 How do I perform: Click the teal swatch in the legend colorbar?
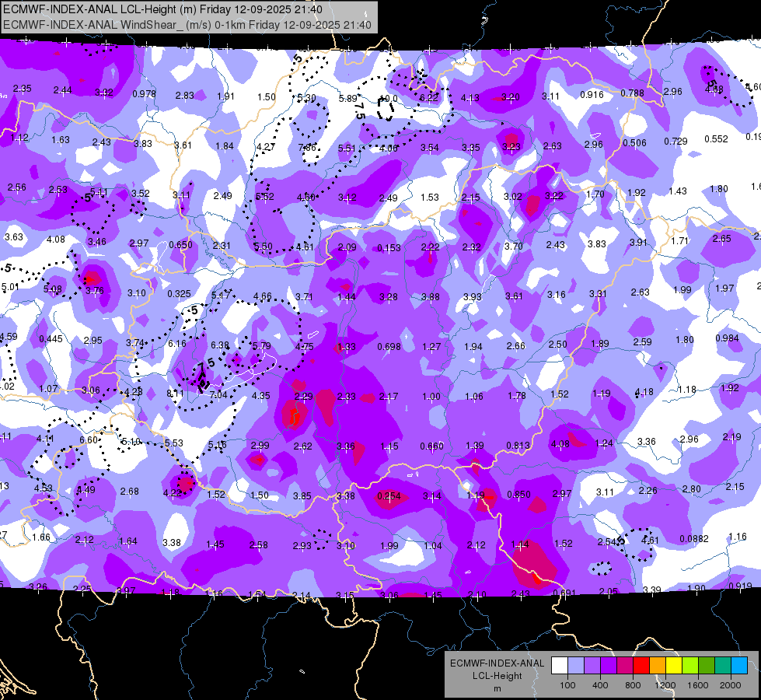coord(723,666)
